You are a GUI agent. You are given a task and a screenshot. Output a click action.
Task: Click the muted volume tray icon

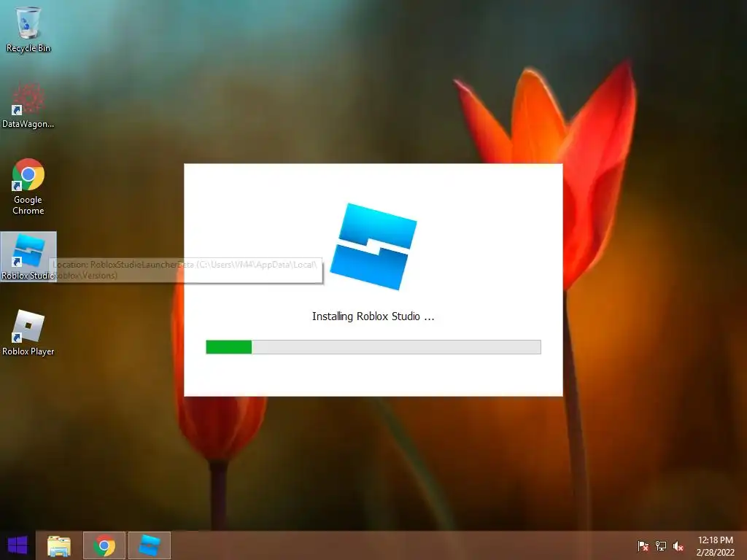coord(678,545)
